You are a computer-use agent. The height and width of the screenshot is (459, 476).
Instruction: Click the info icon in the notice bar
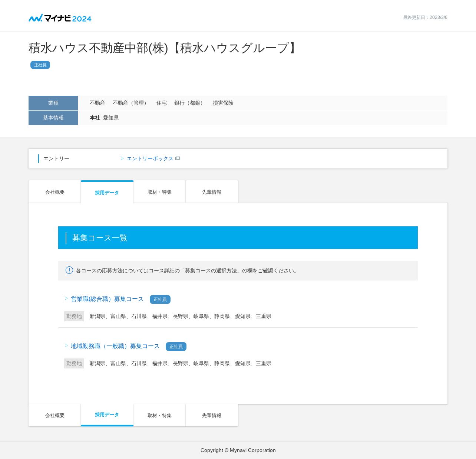coord(69,270)
